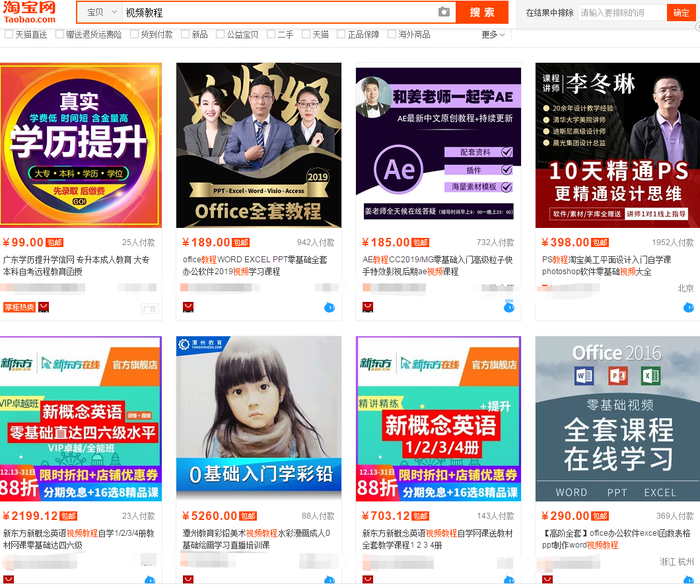The image size is (700, 588).
Task: Open Office全套教程 2019 product image
Action: tap(259, 145)
